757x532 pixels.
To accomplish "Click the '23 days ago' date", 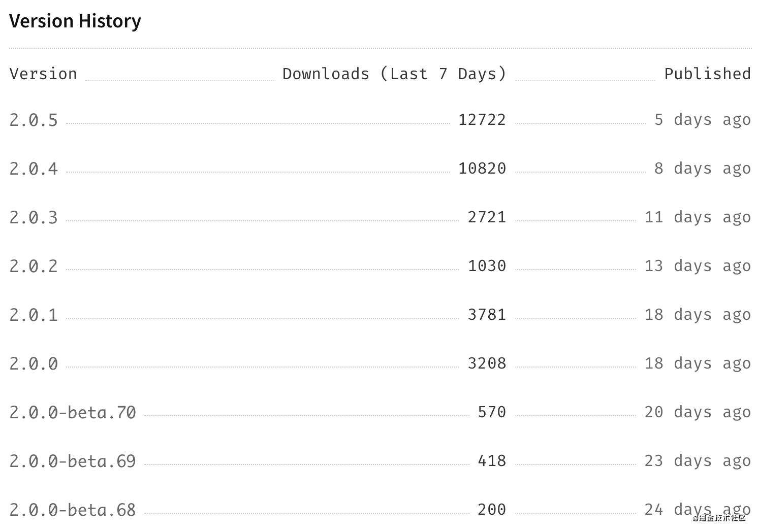I will click(698, 461).
